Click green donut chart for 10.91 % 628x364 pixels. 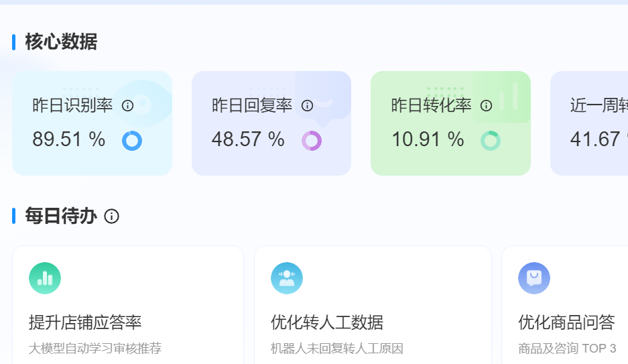(x=491, y=141)
